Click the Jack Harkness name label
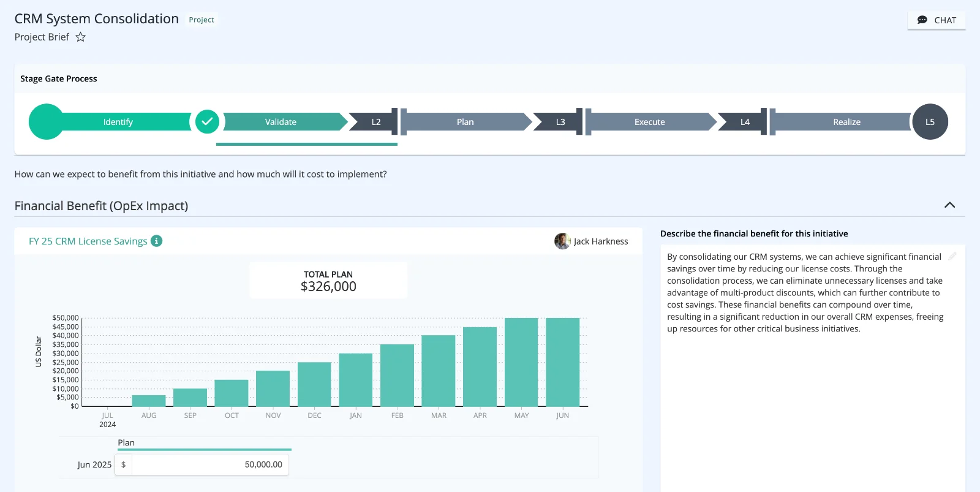The image size is (980, 492). pos(601,241)
